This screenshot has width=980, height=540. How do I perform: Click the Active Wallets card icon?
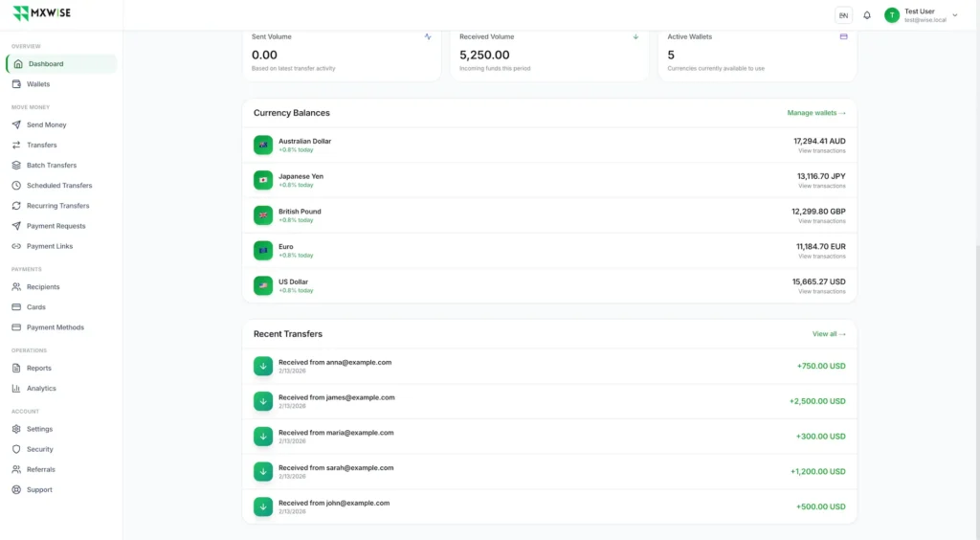click(844, 37)
